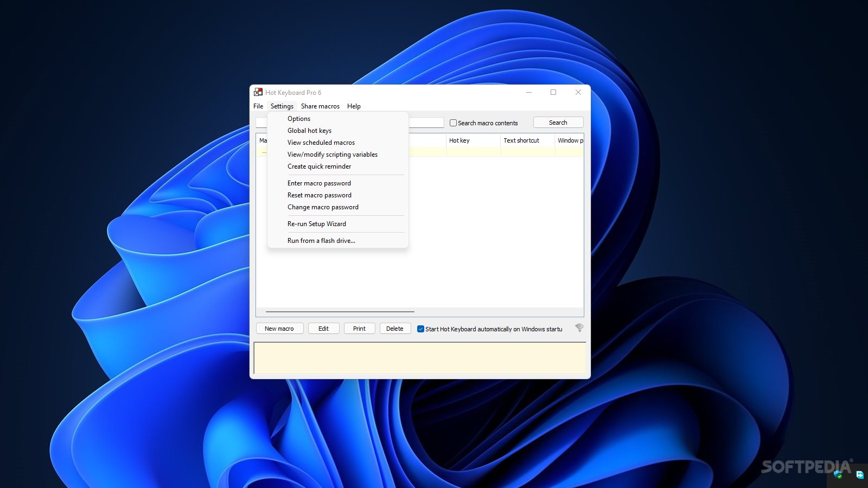Choose Options from the Settings menu
Image resolution: width=868 pixels, height=488 pixels.
(x=337, y=119)
